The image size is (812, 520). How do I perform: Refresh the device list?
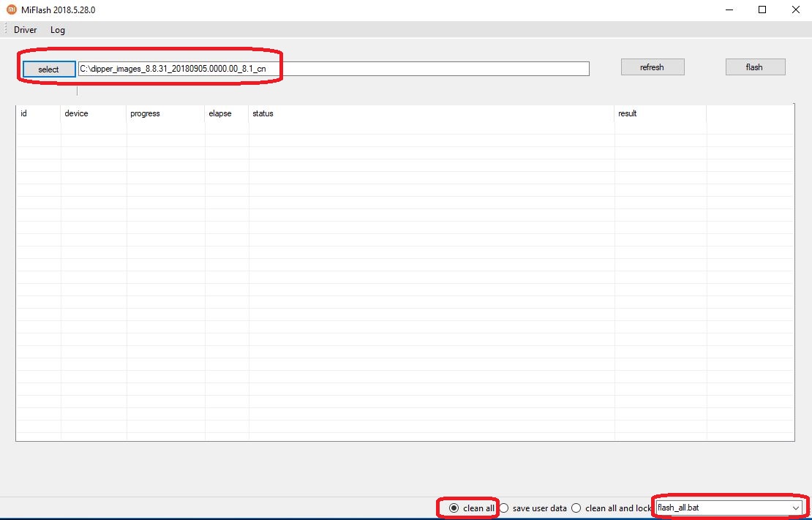click(x=652, y=67)
